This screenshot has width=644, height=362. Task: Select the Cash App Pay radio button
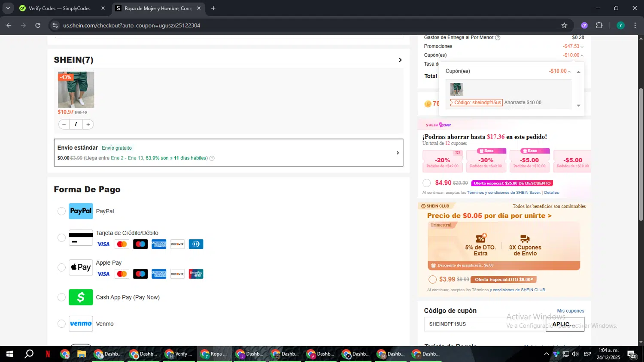pyautogui.click(x=61, y=297)
